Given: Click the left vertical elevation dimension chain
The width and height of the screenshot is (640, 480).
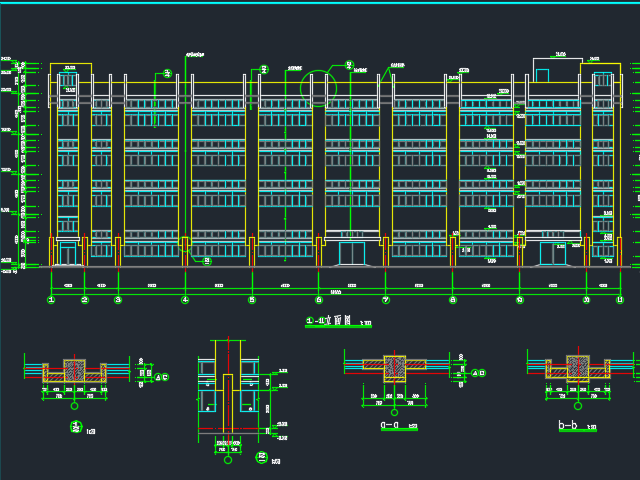Looking at the screenshot, I should 22,165.
